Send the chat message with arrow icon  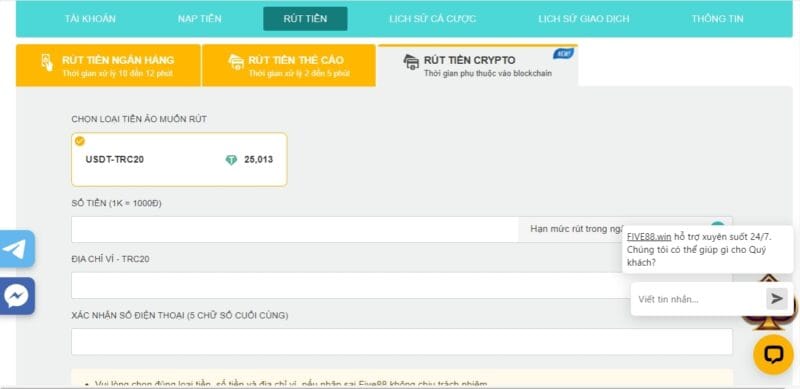[777, 299]
